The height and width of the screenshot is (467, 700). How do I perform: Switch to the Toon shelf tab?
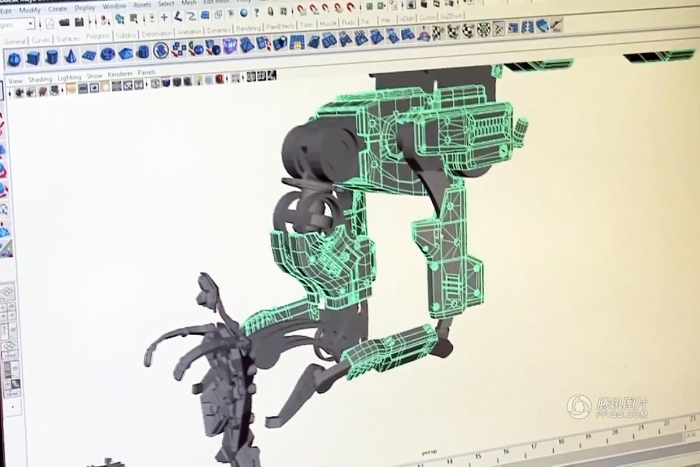click(x=306, y=25)
